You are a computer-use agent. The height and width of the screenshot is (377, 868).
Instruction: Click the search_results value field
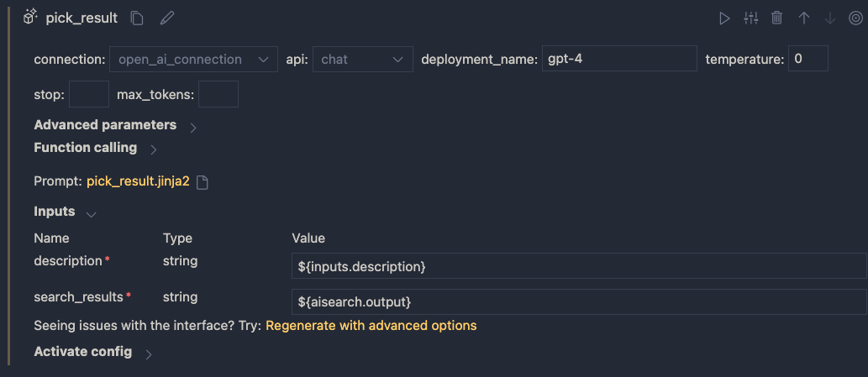[578, 301]
